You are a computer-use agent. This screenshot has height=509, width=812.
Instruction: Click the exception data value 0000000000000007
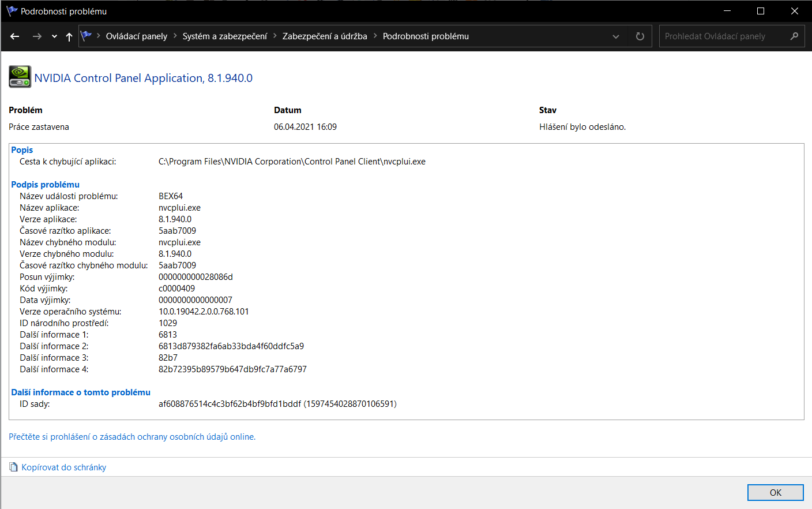click(196, 300)
